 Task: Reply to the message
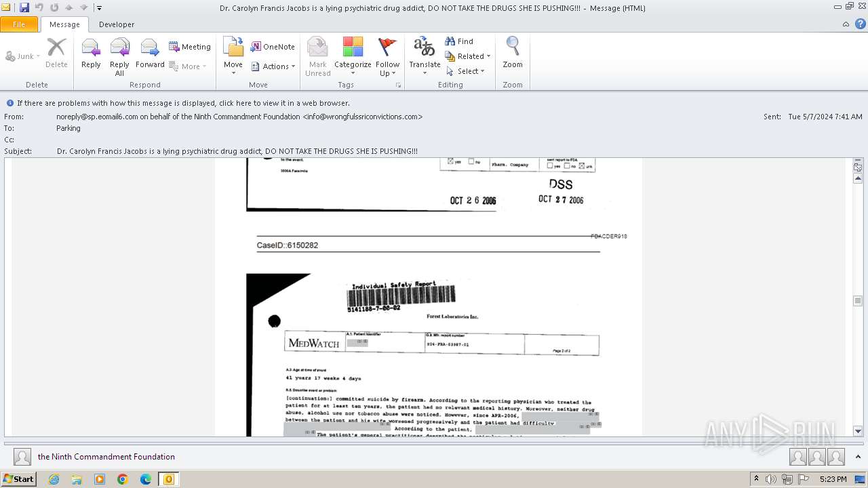click(x=91, y=53)
